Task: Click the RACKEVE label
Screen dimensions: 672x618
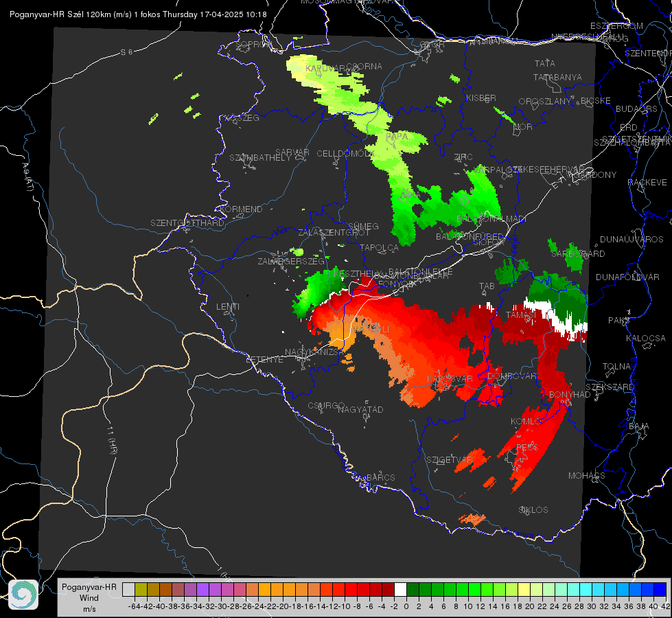Action: 647,183
